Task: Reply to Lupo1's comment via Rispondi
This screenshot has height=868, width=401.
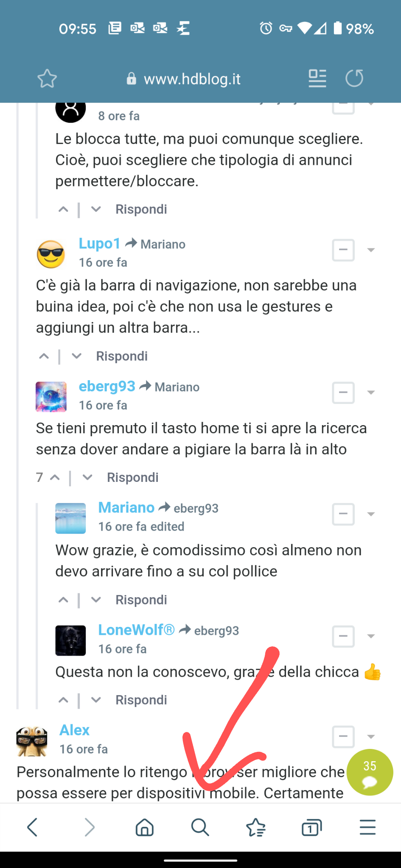Action: coord(122,356)
